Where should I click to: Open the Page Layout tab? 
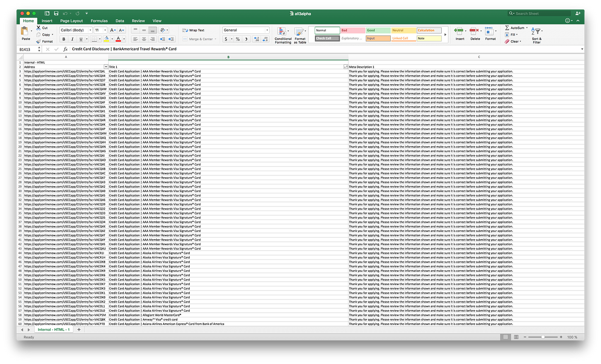pyautogui.click(x=72, y=21)
